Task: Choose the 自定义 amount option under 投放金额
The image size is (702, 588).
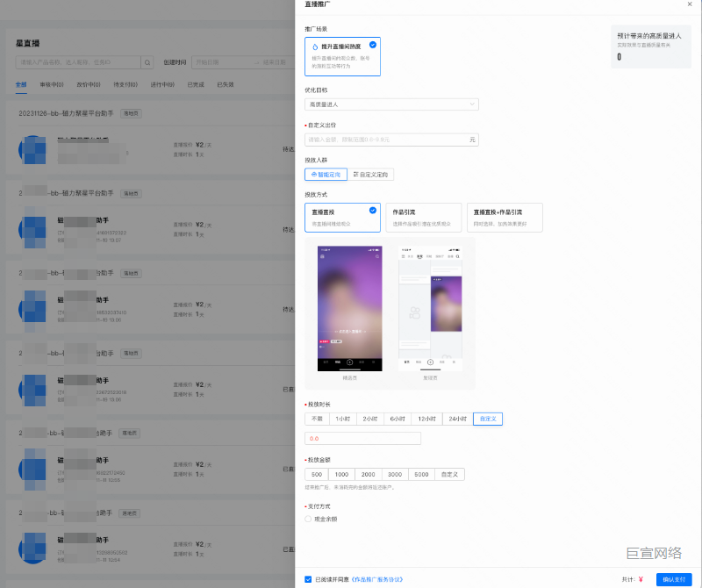Action: pyautogui.click(x=450, y=474)
